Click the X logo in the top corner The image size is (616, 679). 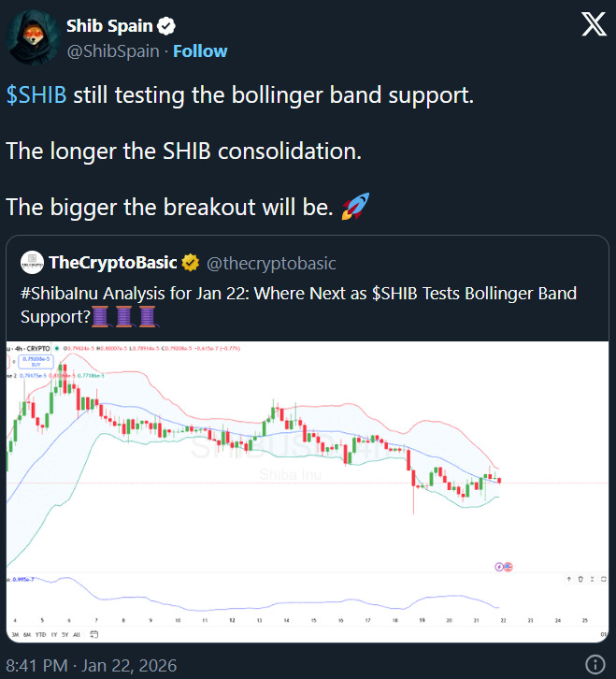[x=594, y=25]
